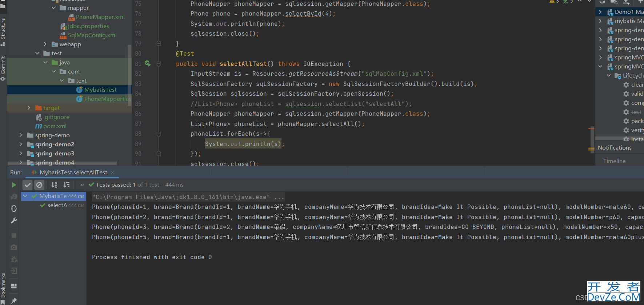Reload all Maven projects icon

[x=602, y=1]
